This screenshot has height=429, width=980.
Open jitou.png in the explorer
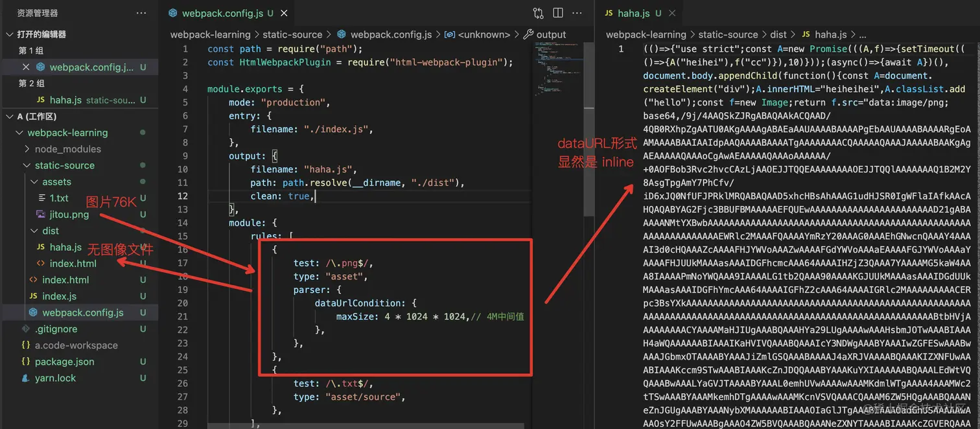[69, 214]
